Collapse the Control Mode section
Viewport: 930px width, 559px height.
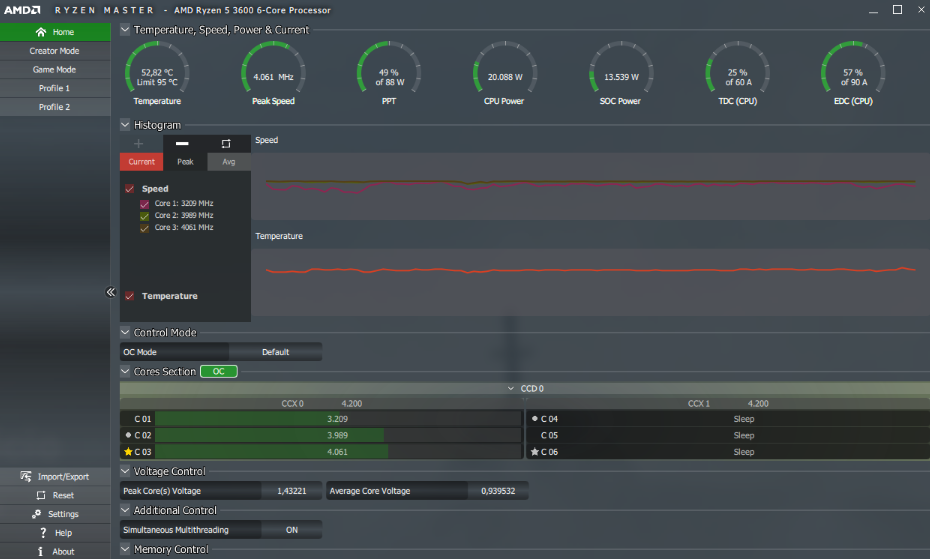pyautogui.click(x=125, y=332)
